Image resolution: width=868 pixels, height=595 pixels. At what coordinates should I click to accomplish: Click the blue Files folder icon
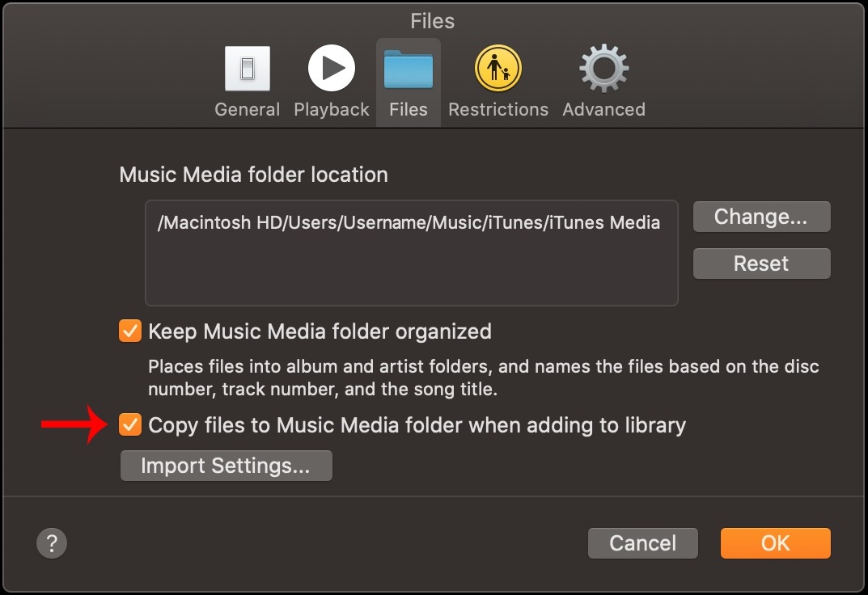tap(409, 69)
